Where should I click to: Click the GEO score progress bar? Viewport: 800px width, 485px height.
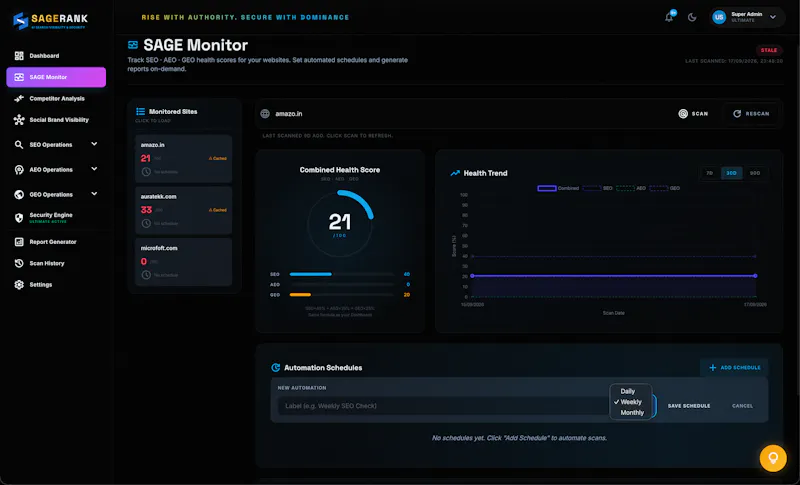click(x=341, y=295)
